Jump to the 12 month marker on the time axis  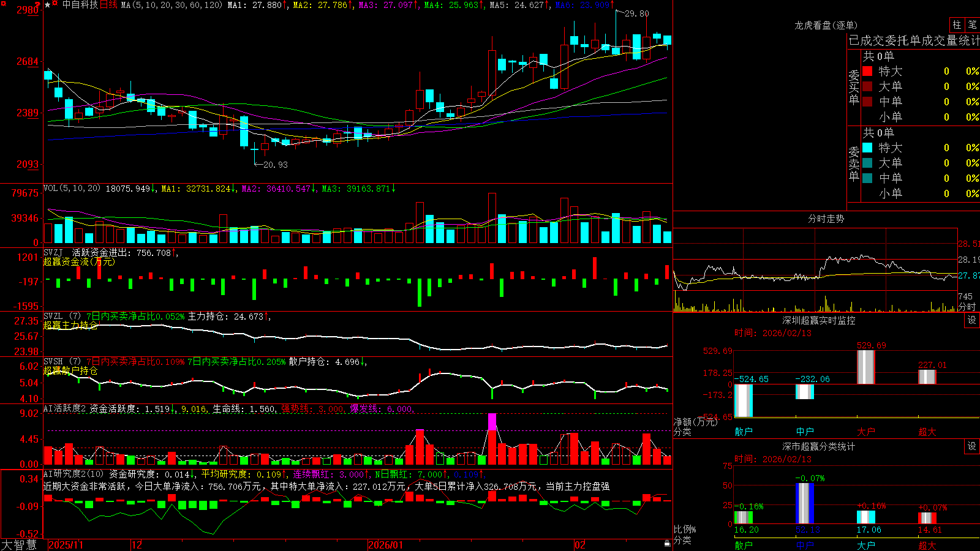(137, 545)
